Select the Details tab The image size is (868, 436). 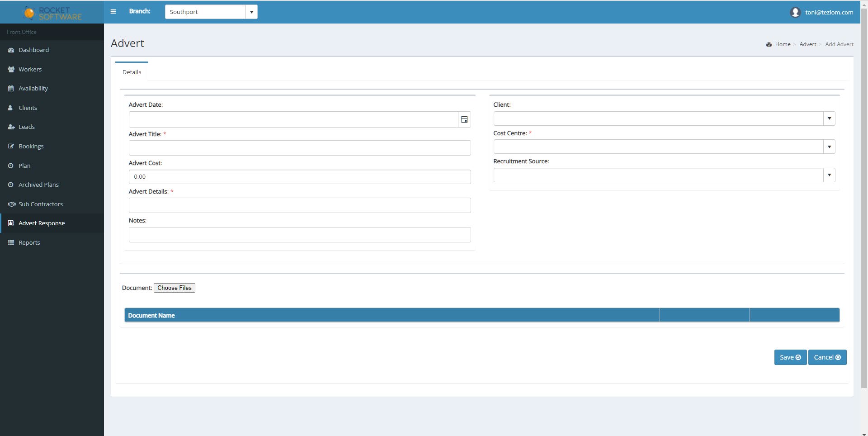click(x=132, y=72)
